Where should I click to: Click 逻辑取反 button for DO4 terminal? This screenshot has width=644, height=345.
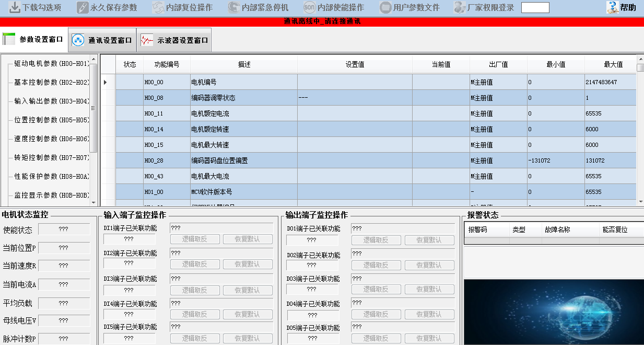[x=376, y=314]
